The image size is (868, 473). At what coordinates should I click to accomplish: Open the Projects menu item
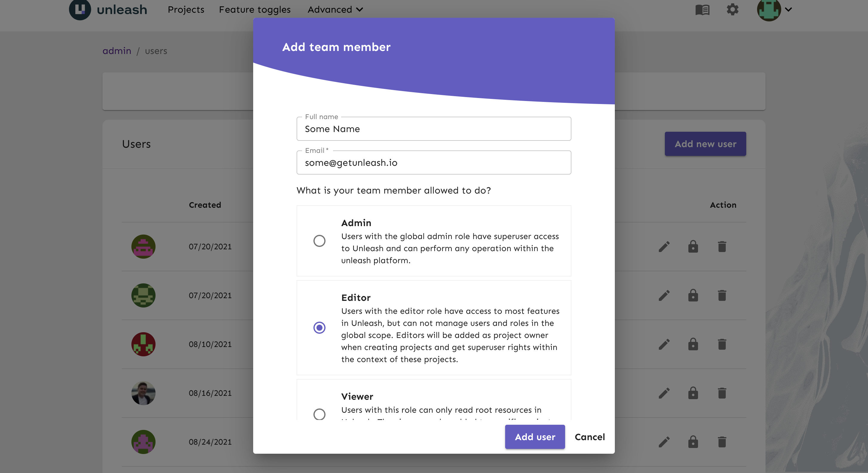(186, 9)
